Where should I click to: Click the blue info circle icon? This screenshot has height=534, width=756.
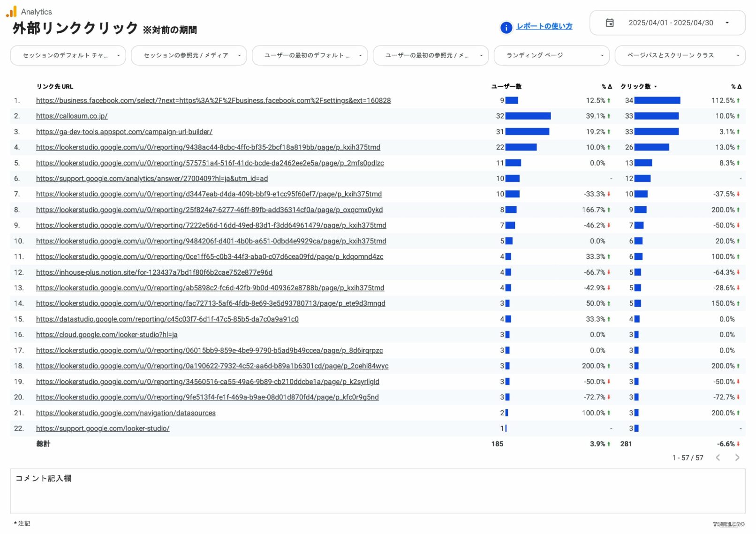pos(506,28)
